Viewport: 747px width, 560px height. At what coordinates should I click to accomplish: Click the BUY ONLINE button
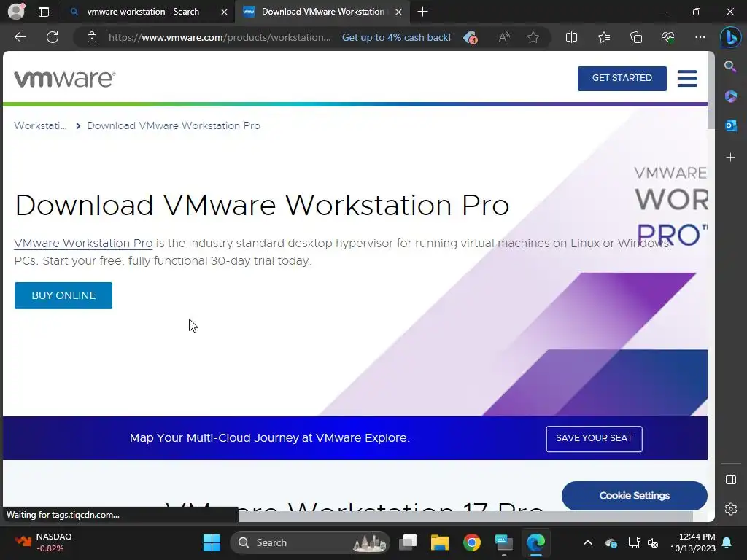(63, 296)
